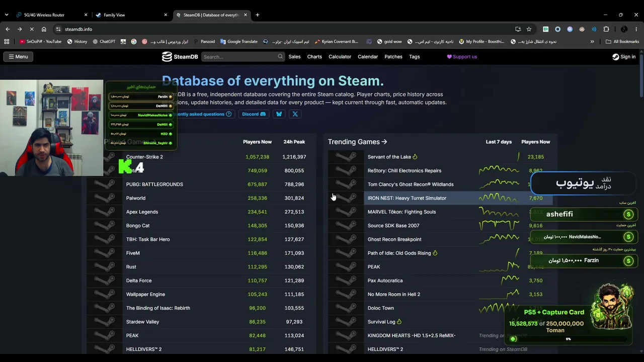
Task: Open the Apex Legends game link
Action: click(x=142, y=212)
